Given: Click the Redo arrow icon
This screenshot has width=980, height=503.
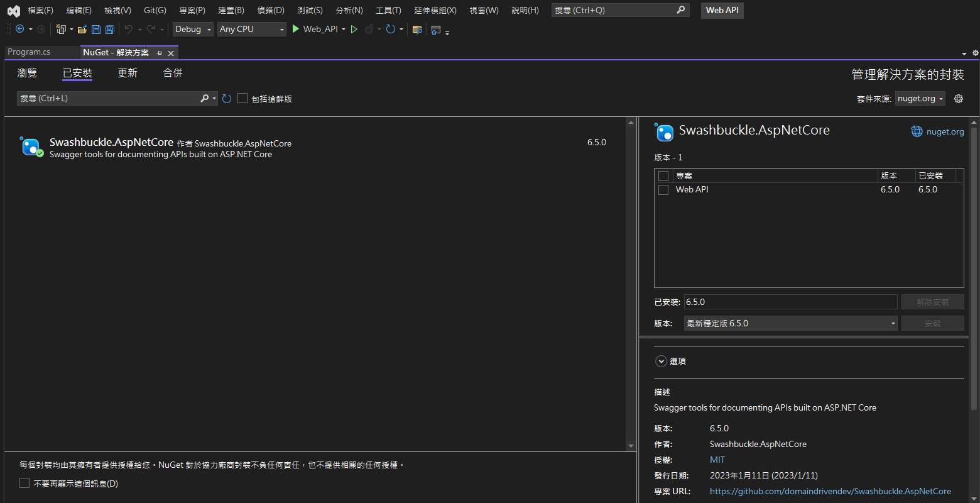Looking at the screenshot, I should coord(151,29).
